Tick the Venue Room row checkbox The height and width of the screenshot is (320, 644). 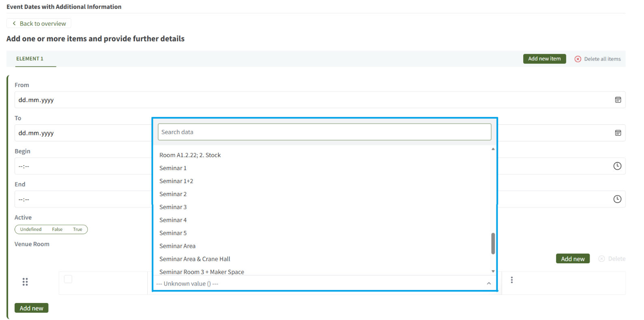tap(68, 279)
